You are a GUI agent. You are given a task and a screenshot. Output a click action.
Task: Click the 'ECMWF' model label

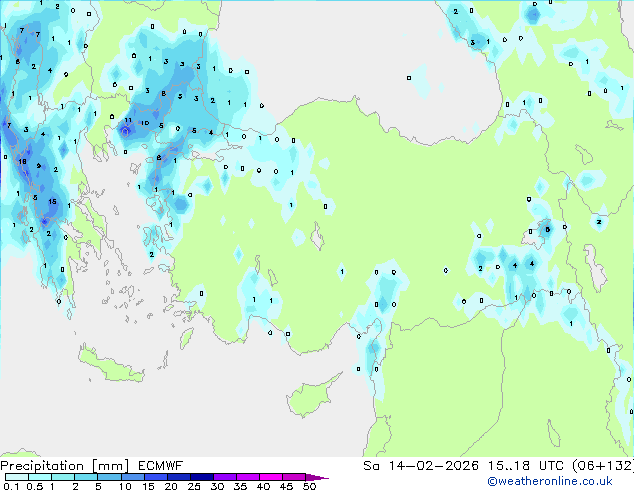(x=160, y=466)
